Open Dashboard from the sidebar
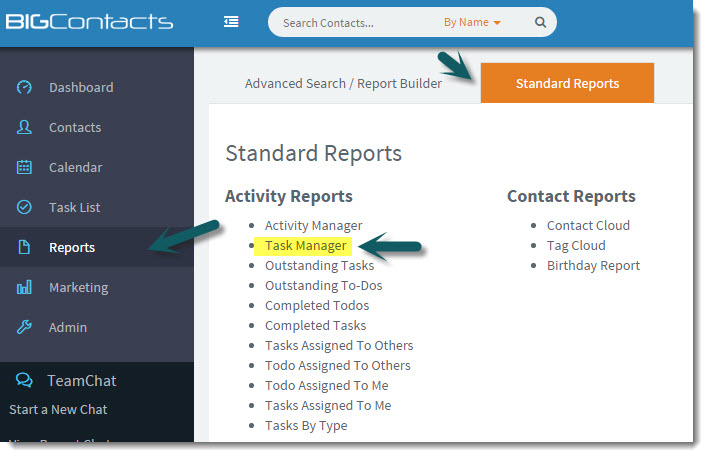This screenshot has width=708, height=457. (81, 87)
